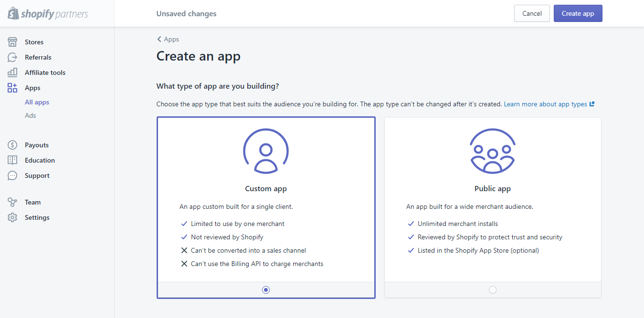This screenshot has height=318, width=644.
Task: Click the Team nodes icon
Action: click(12, 202)
